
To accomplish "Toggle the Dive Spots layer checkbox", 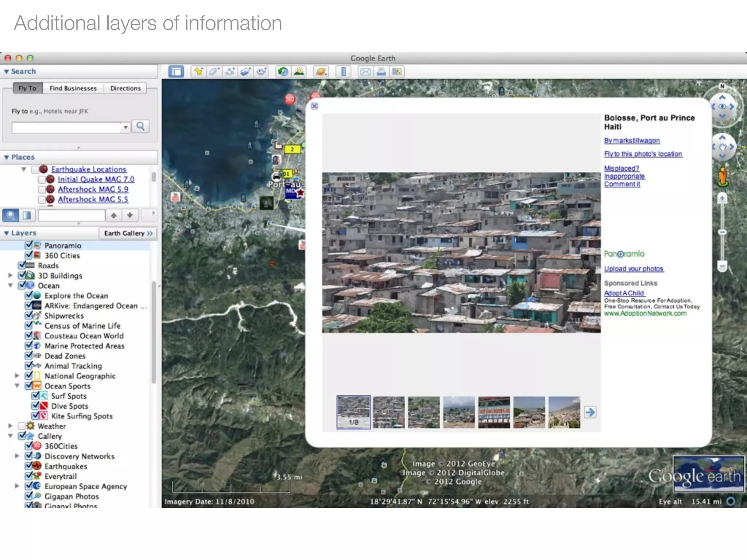I will [35, 406].
